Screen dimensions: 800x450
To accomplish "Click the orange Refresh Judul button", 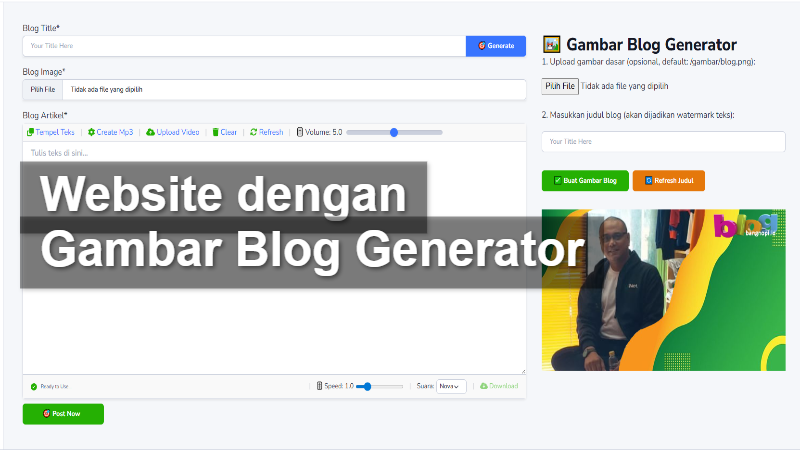I will [668, 180].
